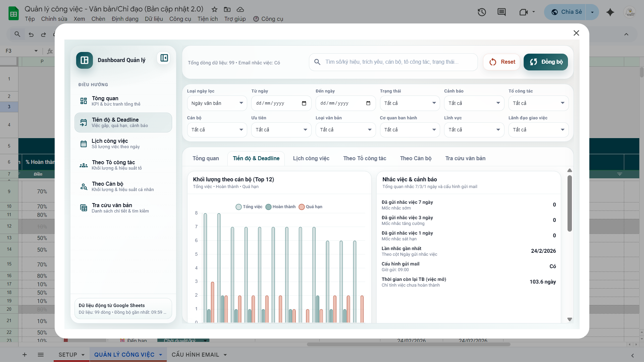644x362 pixels.
Task: Open Loại ngày lọc dropdown
Action: coord(217,103)
